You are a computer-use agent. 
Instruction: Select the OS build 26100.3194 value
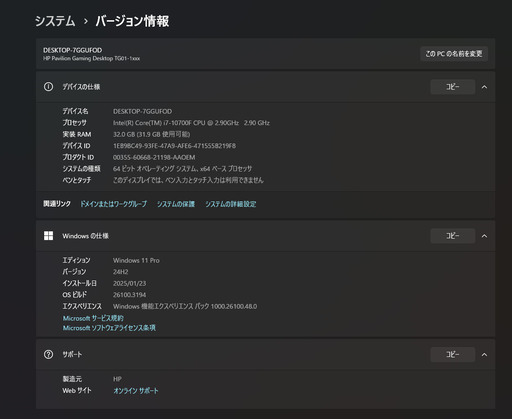129,295
